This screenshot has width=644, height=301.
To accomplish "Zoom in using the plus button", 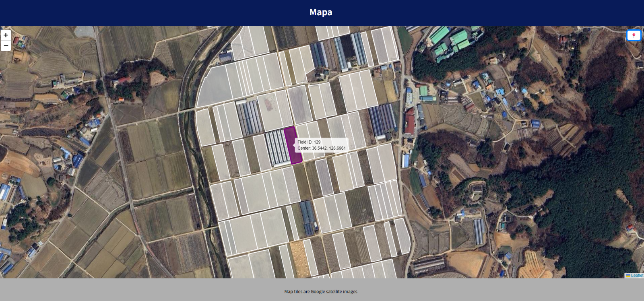I will point(6,35).
